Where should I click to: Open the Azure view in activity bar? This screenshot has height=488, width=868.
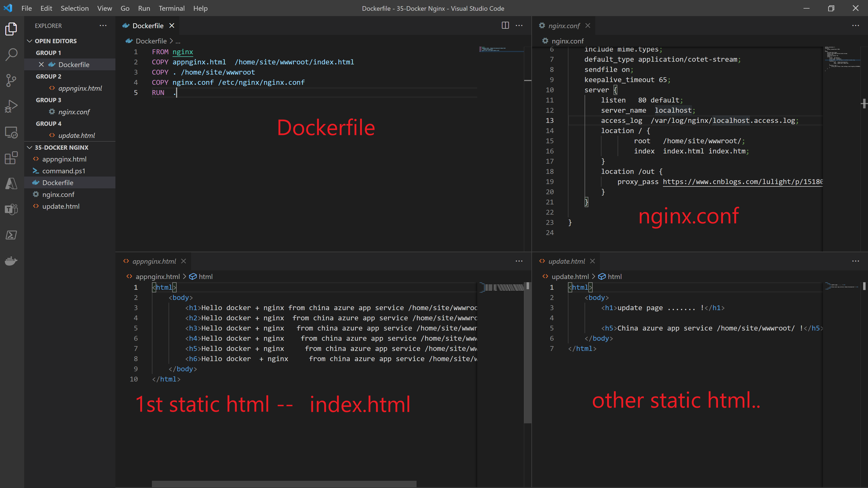(x=12, y=184)
